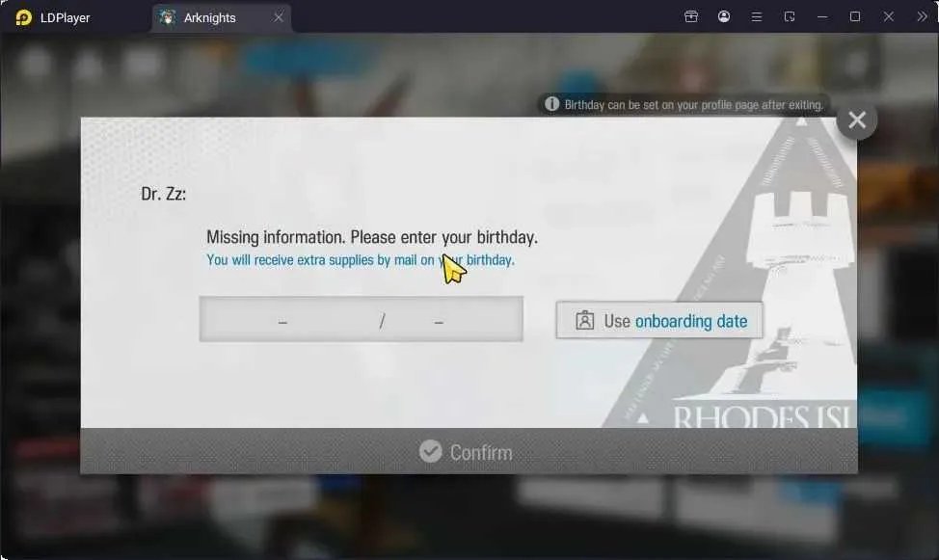Minimize the LDPlayer window
The image size is (939, 560).
pos(822,16)
